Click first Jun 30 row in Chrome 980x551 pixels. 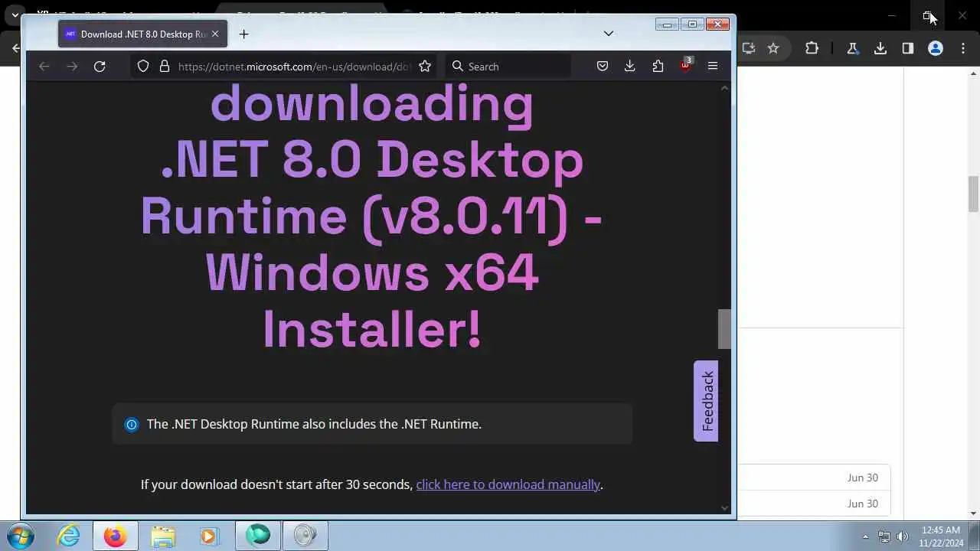pyautogui.click(x=815, y=478)
